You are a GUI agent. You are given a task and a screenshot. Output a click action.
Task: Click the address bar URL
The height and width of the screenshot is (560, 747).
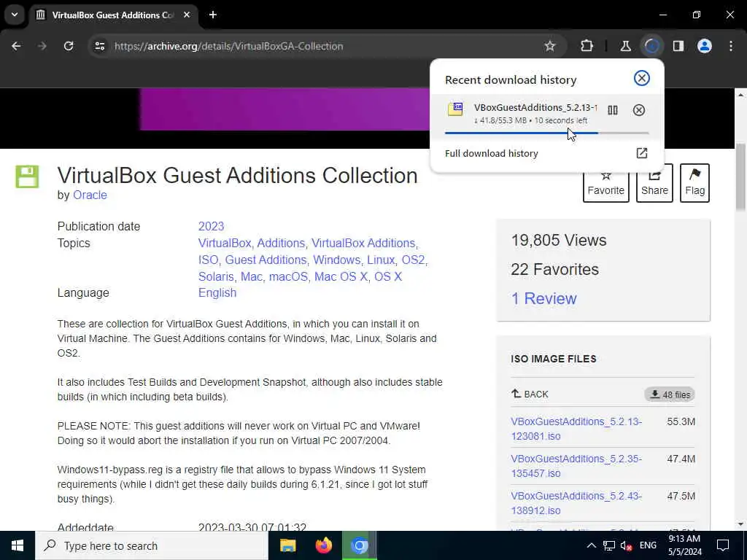228,46
